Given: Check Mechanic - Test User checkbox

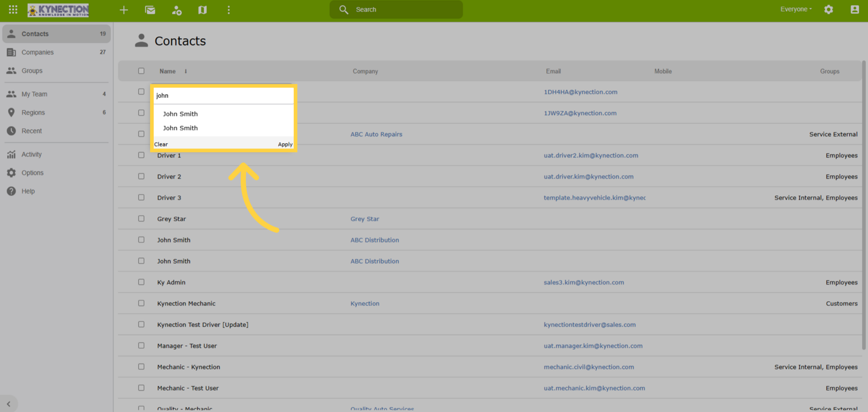Looking at the screenshot, I should coord(141,388).
